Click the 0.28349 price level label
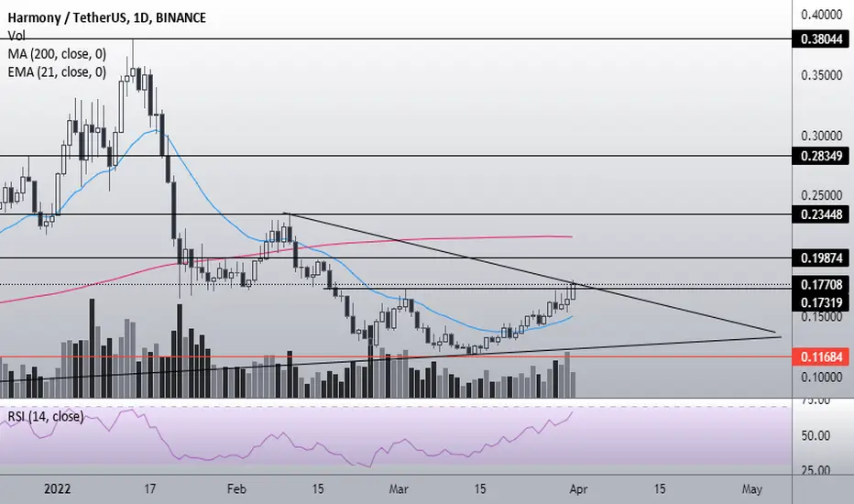The height and width of the screenshot is (504, 854). 821,156
